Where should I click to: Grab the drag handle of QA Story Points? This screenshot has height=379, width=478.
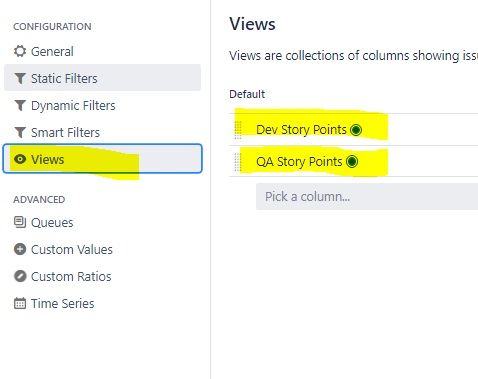pos(238,162)
